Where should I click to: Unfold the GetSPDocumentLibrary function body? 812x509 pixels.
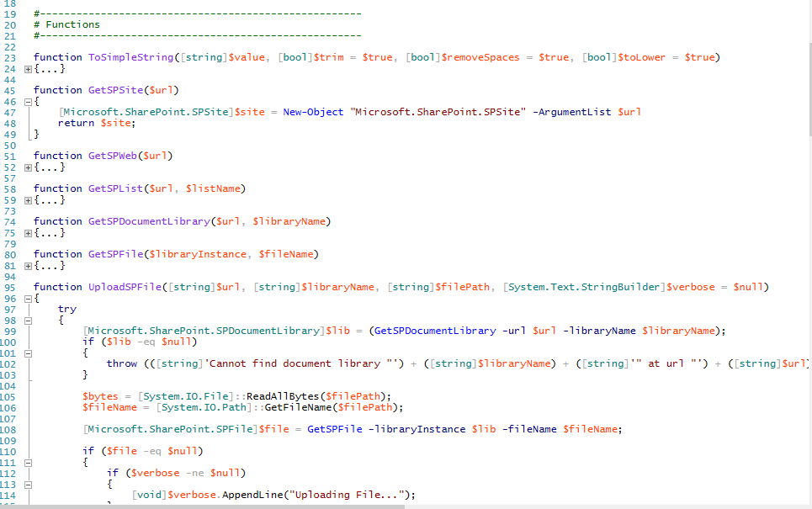28,233
